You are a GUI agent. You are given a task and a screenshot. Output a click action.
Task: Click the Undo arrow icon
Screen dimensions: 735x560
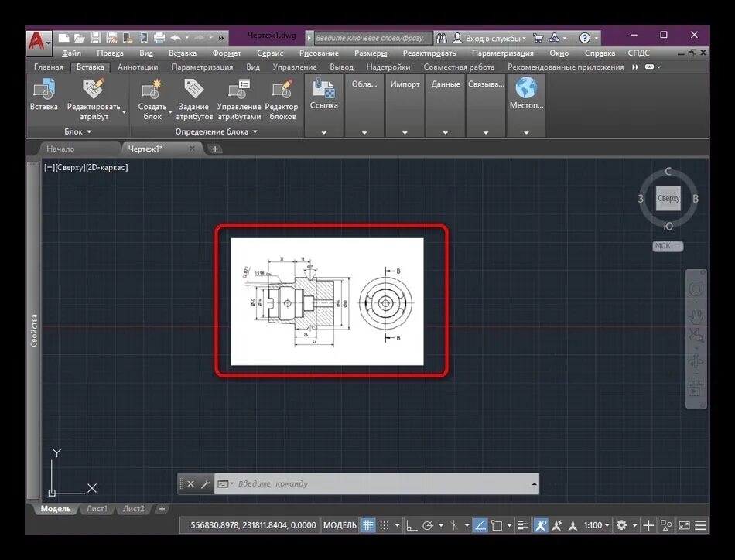pos(176,37)
